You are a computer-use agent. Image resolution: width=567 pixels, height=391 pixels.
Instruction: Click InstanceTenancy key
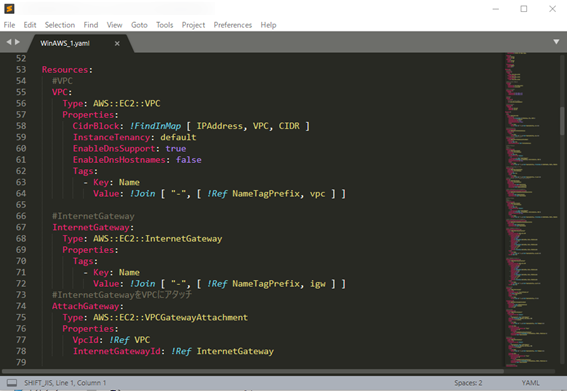[111, 137]
